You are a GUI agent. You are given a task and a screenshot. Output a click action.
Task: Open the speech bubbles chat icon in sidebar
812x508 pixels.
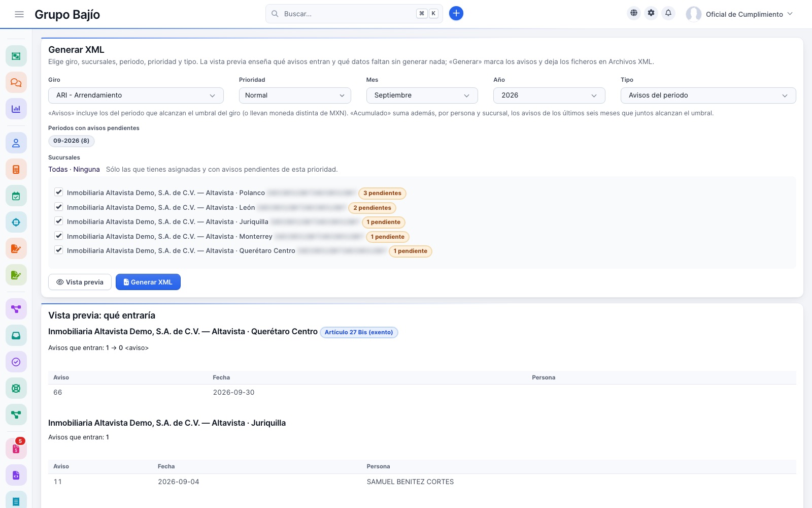[16, 82]
